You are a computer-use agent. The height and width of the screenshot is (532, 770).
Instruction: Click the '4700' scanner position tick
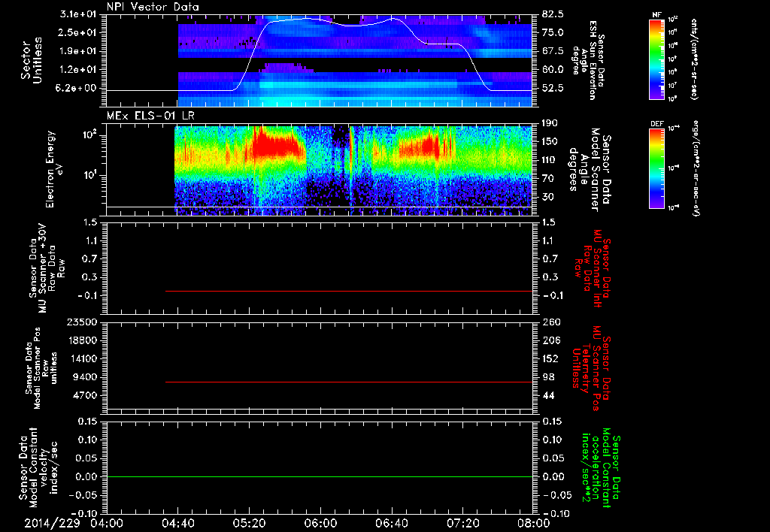pos(86,395)
